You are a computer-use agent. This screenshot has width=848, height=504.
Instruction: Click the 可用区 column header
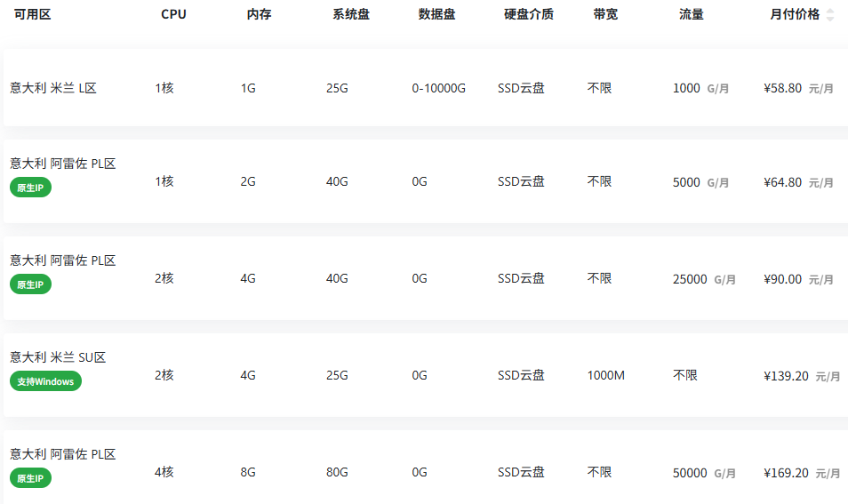coord(32,15)
